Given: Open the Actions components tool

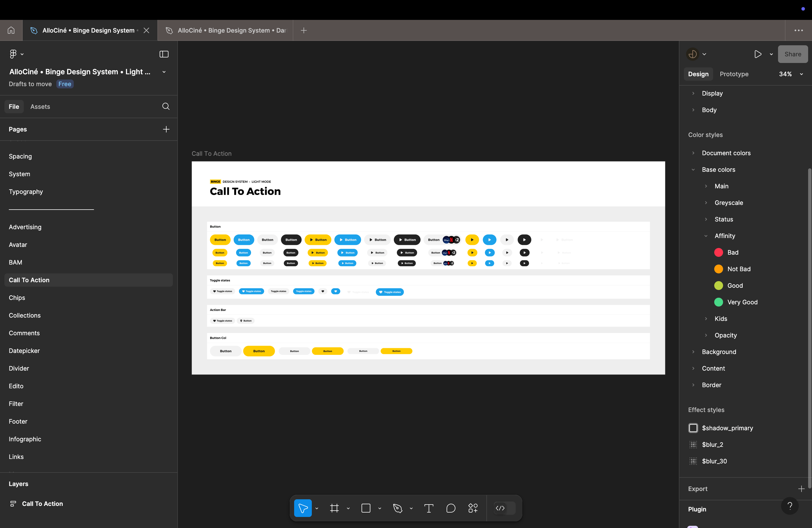Looking at the screenshot, I should pos(473,508).
